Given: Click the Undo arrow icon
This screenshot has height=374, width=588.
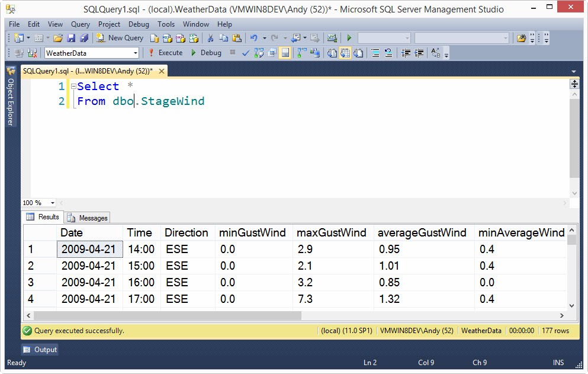Looking at the screenshot, I should point(253,38).
